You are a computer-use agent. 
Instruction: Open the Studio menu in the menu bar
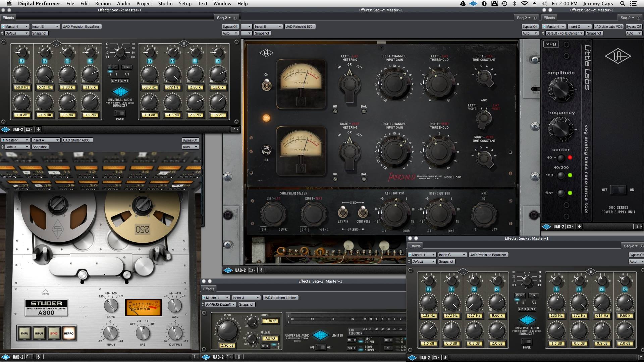(x=165, y=4)
